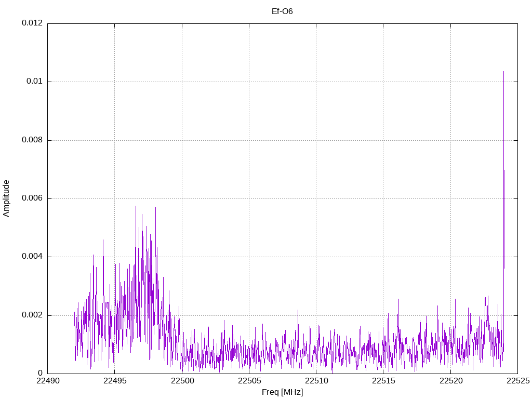Image resolution: width=532 pixels, height=399 pixels.
Task: Click the plot title Ef-O6
Action: pyautogui.click(x=282, y=11)
